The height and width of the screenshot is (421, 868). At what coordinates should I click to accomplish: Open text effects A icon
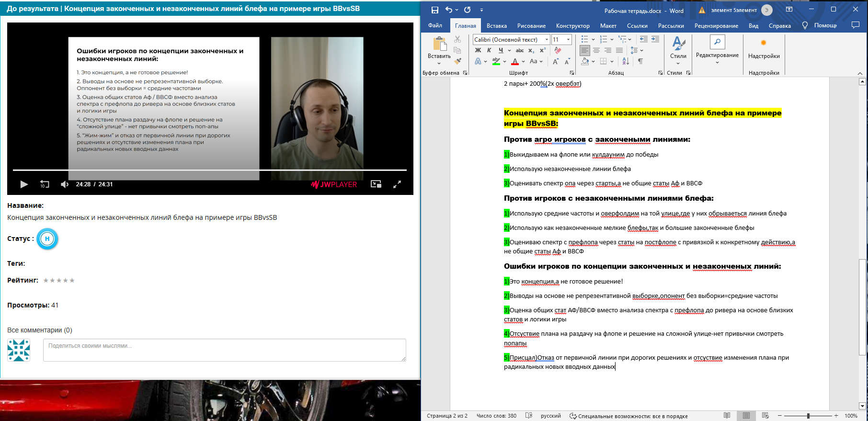point(478,61)
